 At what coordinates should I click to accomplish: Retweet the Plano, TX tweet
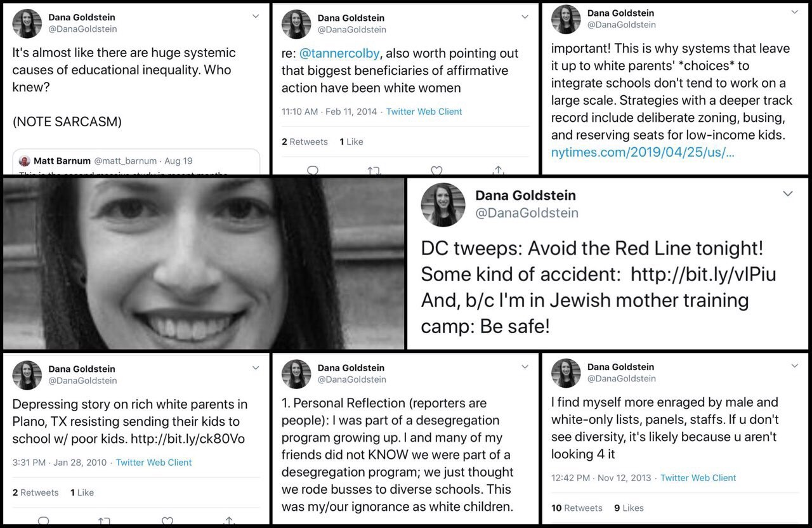pos(105,521)
